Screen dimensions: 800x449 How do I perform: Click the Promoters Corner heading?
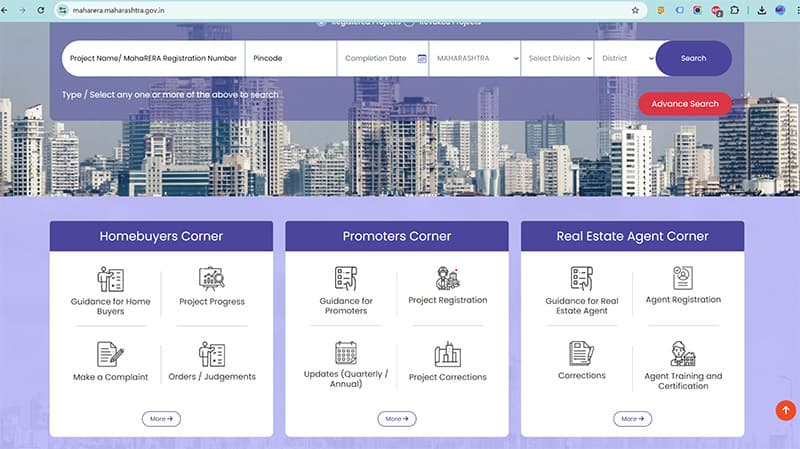tap(397, 236)
